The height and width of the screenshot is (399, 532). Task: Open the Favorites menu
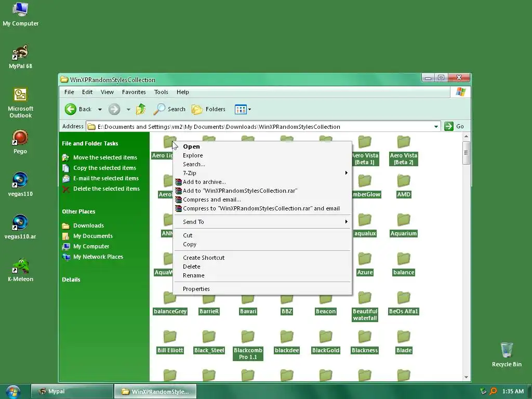(134, 92)
